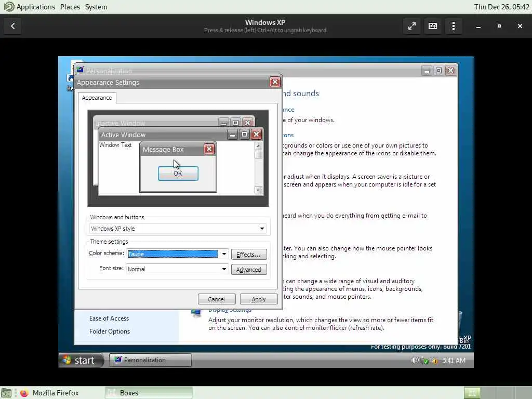The height and width of the screenshot is (399, 532).
Task: Select the Appearance tab
Action: pos(97,98)
